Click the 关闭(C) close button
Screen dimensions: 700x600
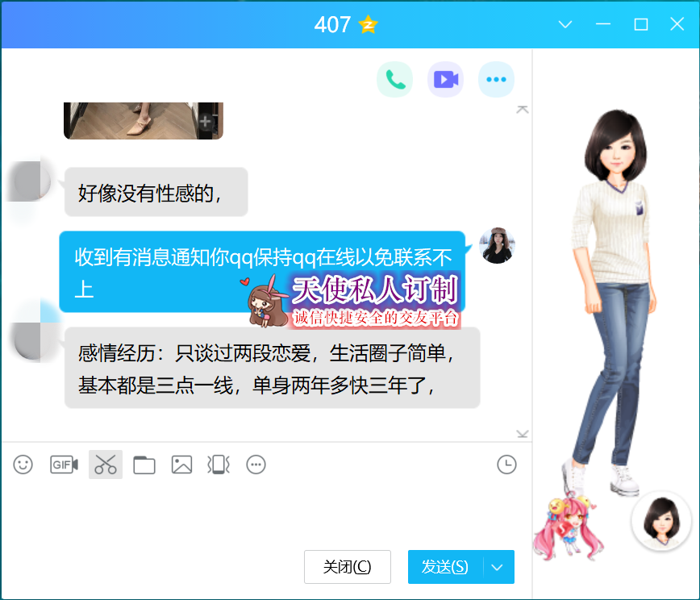(x=348, y=567)
